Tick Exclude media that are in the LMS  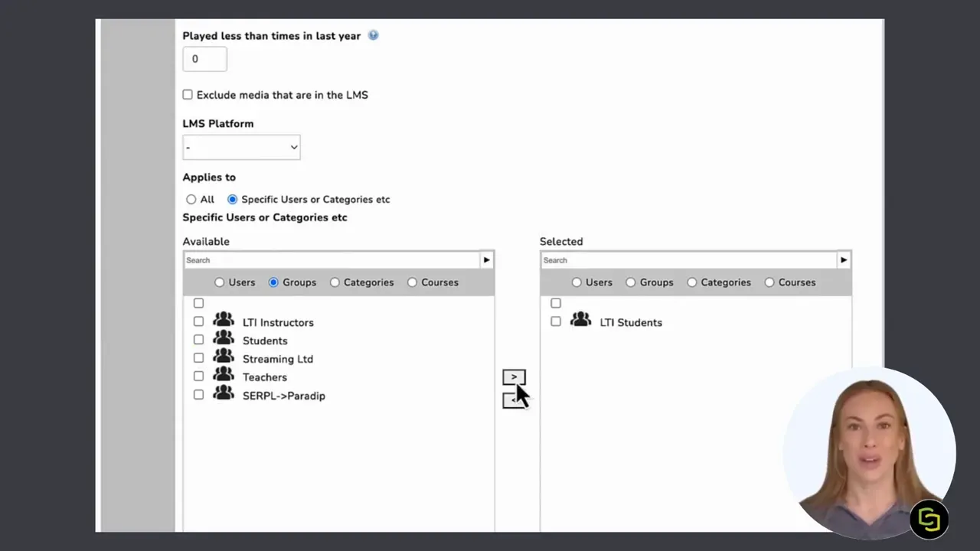[x=188, y=95]
